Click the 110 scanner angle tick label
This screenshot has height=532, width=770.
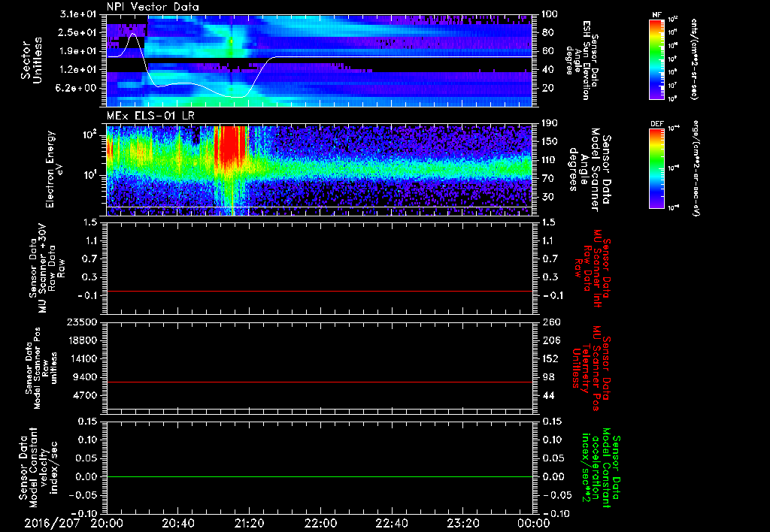coord(550,160)
